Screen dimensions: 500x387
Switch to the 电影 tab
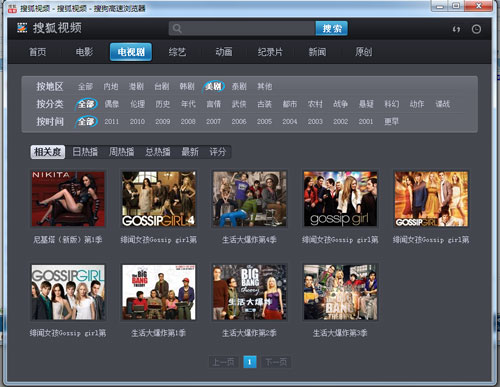pyautogui.click(x=84, y=52)
